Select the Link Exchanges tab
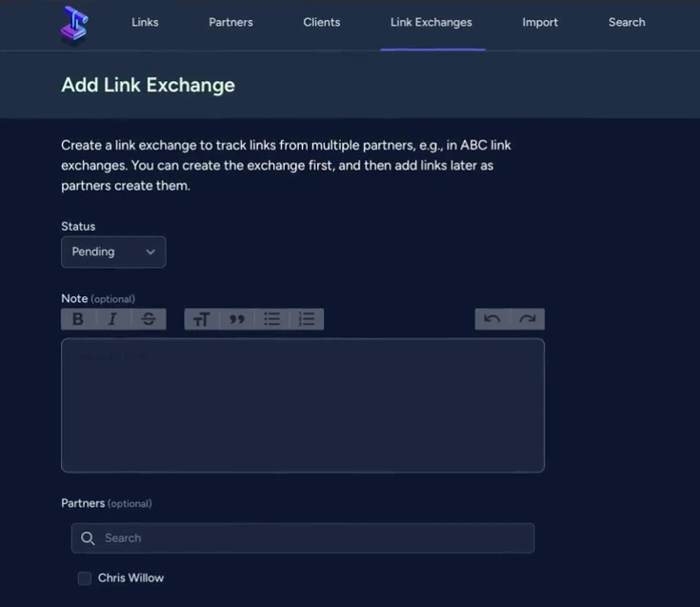700x607 pixels. 430,23
